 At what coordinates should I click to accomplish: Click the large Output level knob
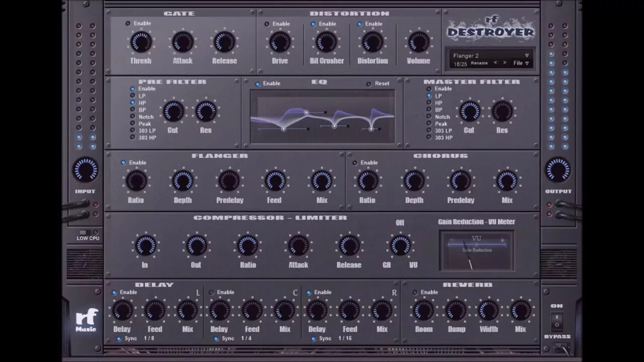[x=558, y=169]
